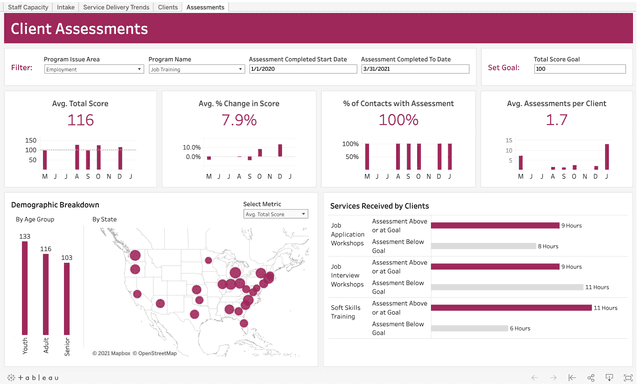
Task: Click the Set Goal: label
Action: pos(504,68)
